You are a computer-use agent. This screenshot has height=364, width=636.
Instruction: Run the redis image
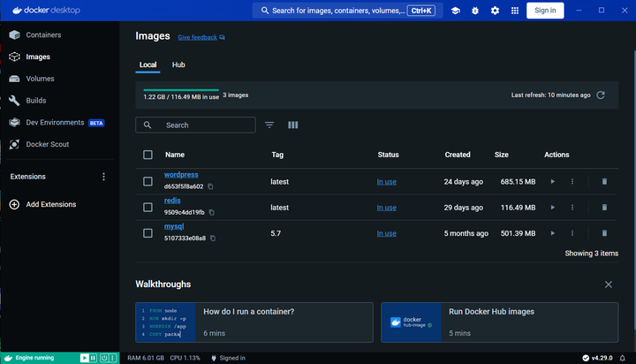pos(552,208)
